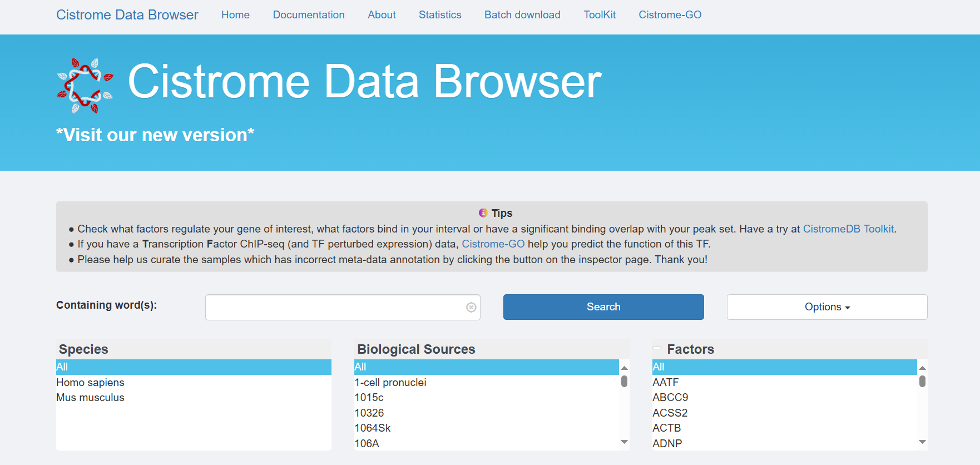
Task: Click Factors list scrollbar down arrow
Action: (923, 442)
